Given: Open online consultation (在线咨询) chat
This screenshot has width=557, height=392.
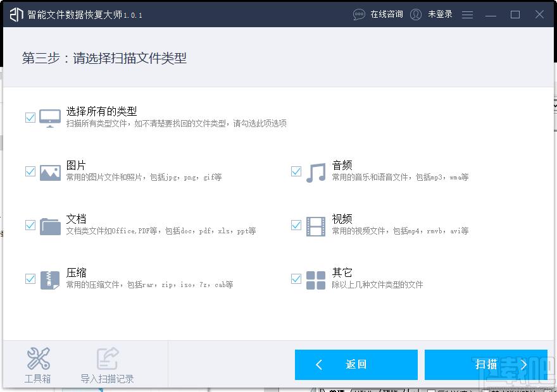Looking at the screenshot, I should point(378,14).
